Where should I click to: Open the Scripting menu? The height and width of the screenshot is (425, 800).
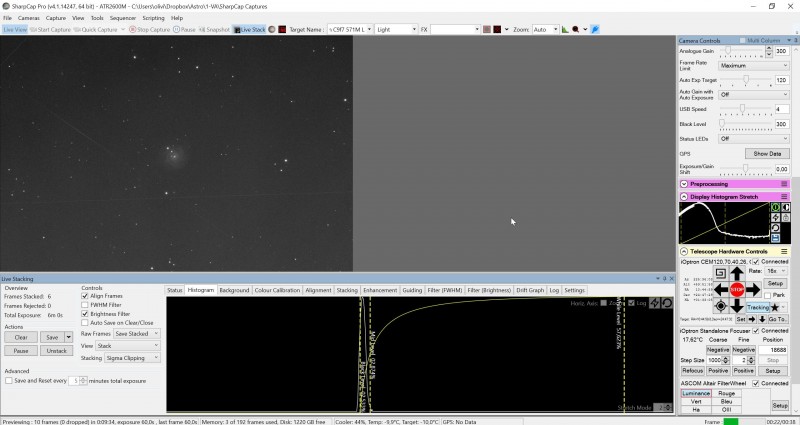[x=153, y=18]
